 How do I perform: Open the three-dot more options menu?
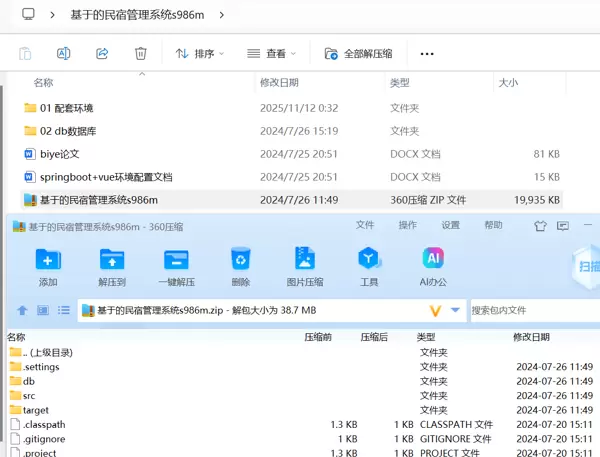(427, 53)
